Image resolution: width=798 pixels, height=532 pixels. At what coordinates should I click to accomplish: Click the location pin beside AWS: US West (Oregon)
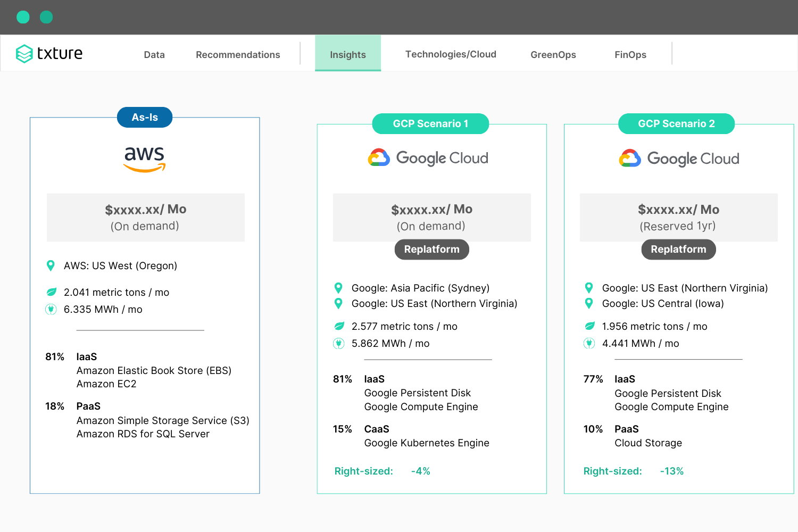tap(51, 265)
